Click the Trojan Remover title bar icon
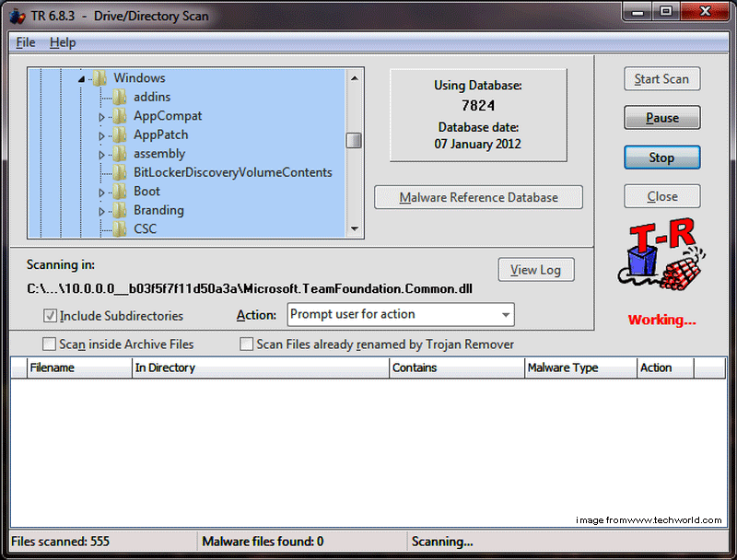The width and height of the screenshot is (737, 560). 18,16
